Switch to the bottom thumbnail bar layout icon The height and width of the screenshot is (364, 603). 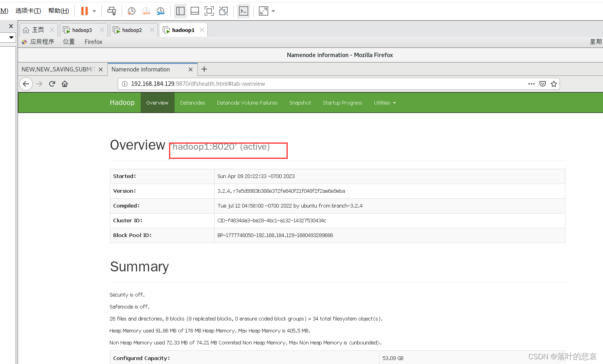tap(195, 11)
